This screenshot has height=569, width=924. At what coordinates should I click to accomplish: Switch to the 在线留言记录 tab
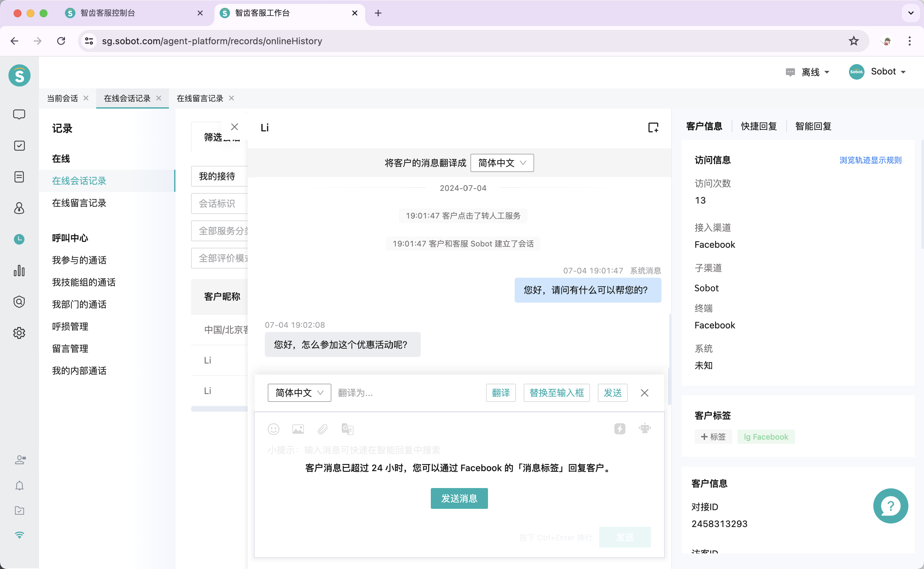[x=199, y=98]
